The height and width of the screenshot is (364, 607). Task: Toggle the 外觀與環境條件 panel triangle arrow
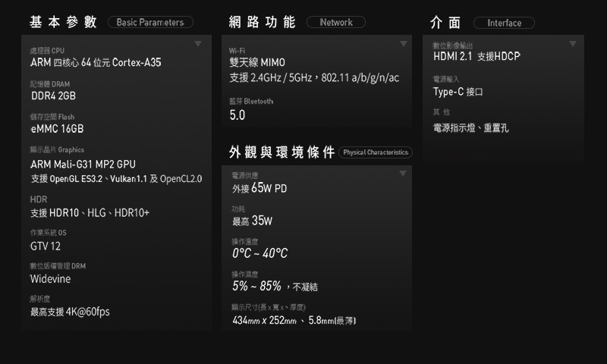(402, 174)
